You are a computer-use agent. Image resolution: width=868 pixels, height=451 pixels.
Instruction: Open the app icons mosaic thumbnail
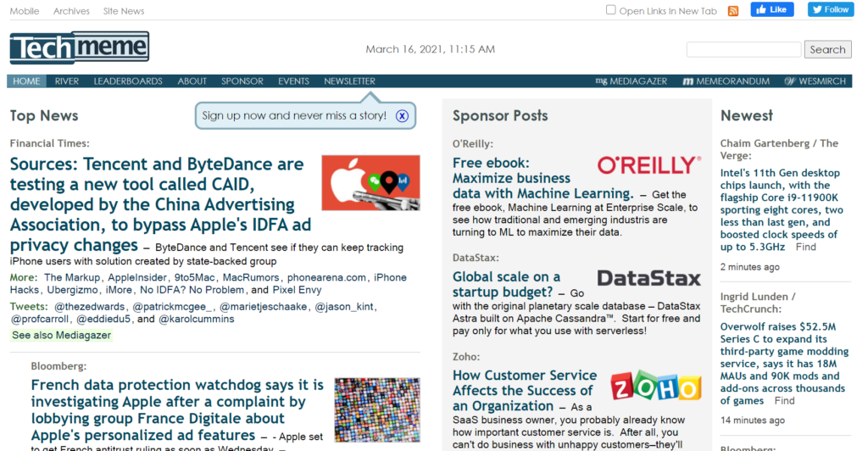(x=377, y=410)
